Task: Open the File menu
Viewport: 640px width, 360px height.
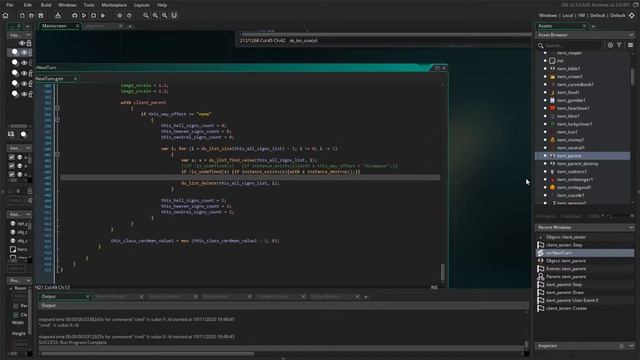Action: click(9, 5)
